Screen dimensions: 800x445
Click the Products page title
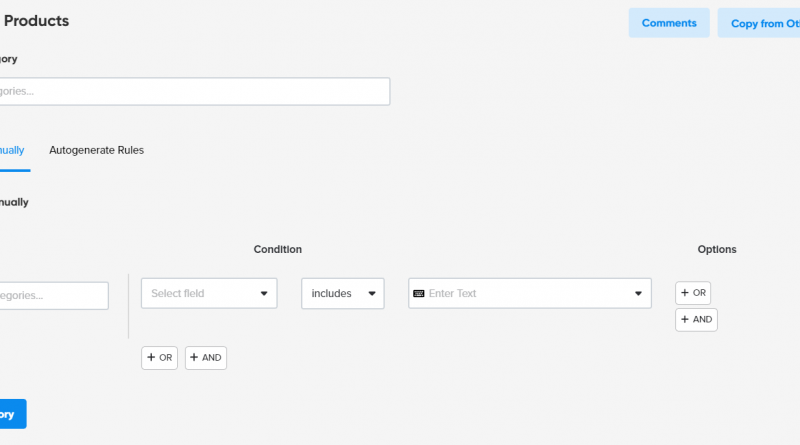coord(37,21)
